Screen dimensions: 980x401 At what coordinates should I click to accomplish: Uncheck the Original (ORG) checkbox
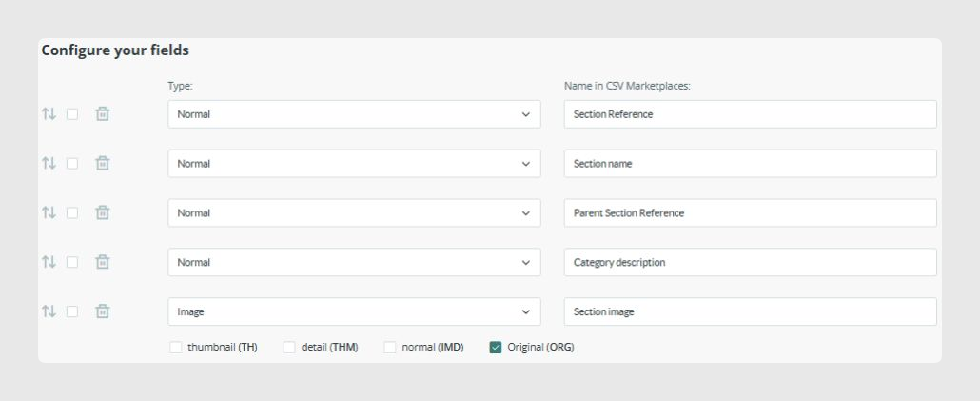[496, 348]
